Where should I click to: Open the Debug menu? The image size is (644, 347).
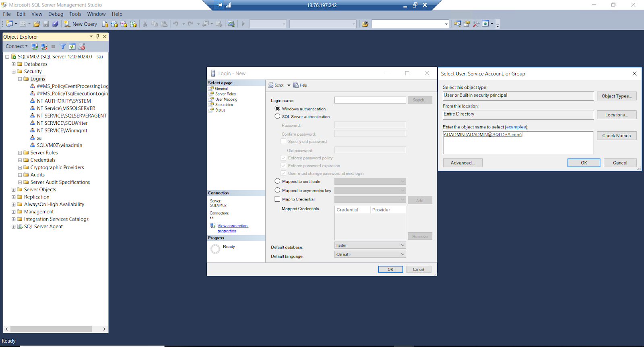tap(56, 14)
